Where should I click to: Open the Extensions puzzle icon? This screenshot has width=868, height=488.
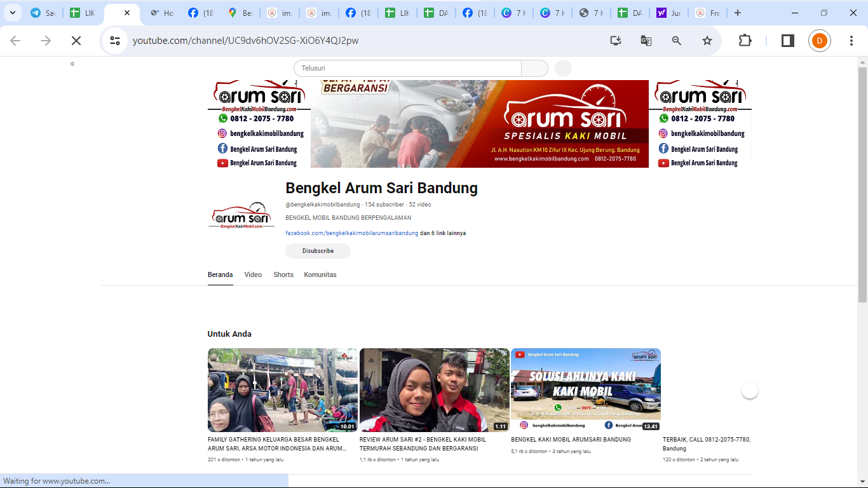click(745, 41)
